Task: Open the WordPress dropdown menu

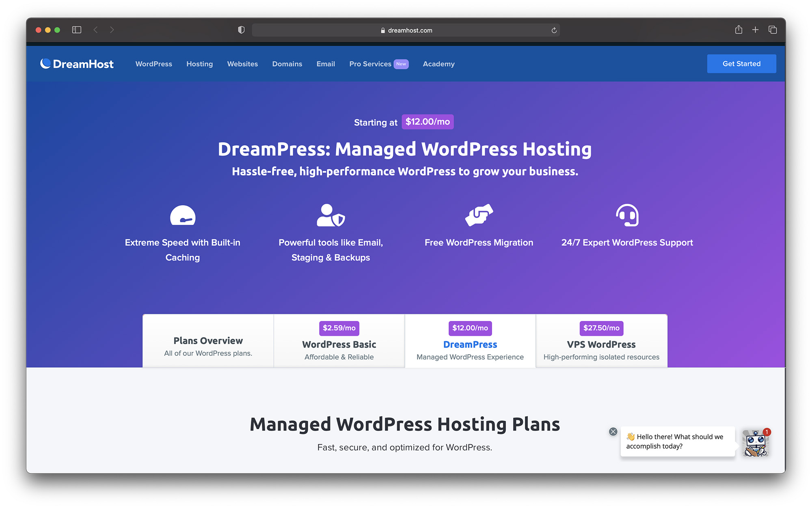Action: click(153, 64)
